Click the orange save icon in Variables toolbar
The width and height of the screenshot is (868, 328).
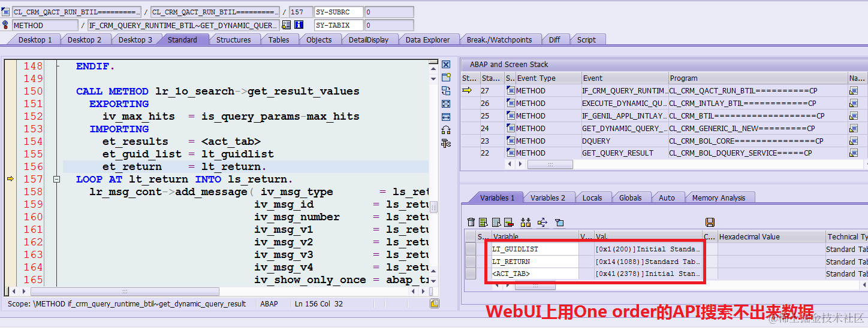click(710, 222)
